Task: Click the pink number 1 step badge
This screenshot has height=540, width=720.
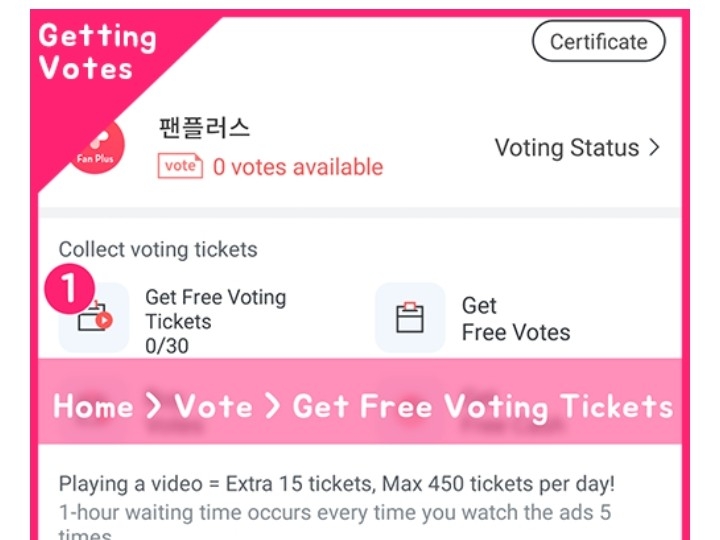Action: [69, 288]
